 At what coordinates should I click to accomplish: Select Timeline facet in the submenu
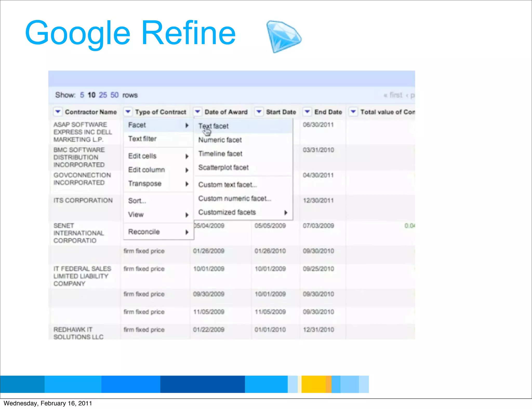coord(243,154)
